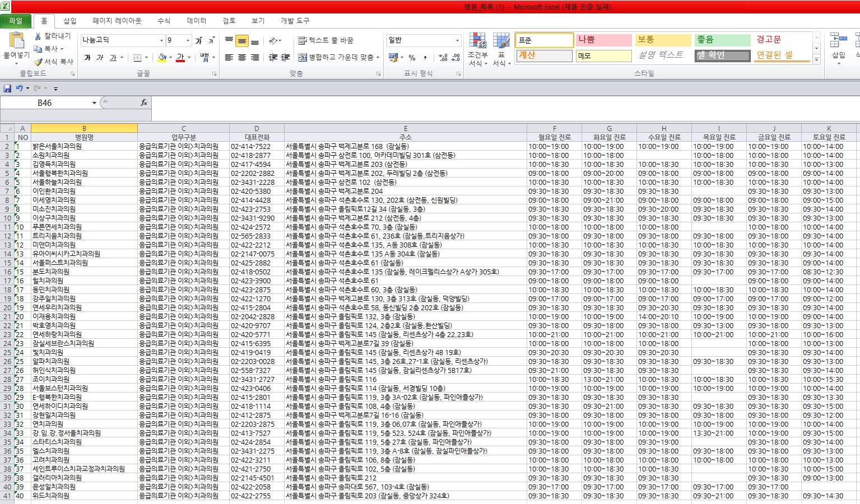Click the Name Box showing B46

tap(45, 103)
